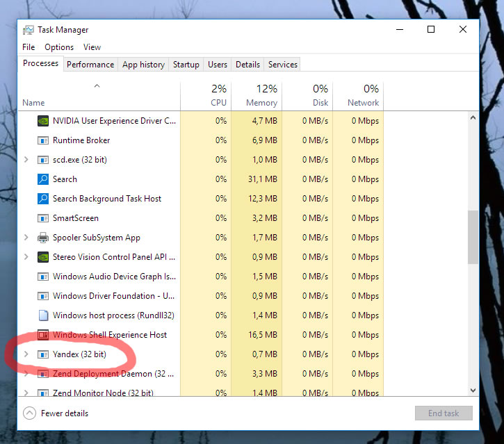Select Windows host process (Rundll32) name

click(x=113, y=315)
